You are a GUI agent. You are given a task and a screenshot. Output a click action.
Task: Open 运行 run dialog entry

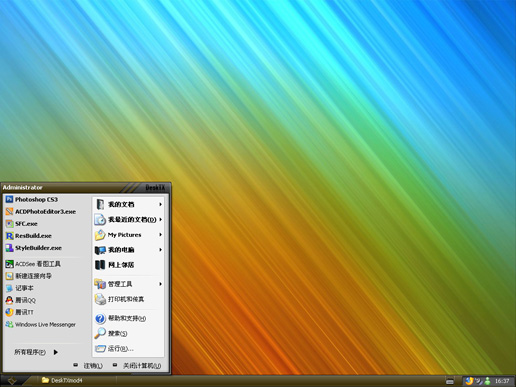pyautogui.click(x=128, y=349)
